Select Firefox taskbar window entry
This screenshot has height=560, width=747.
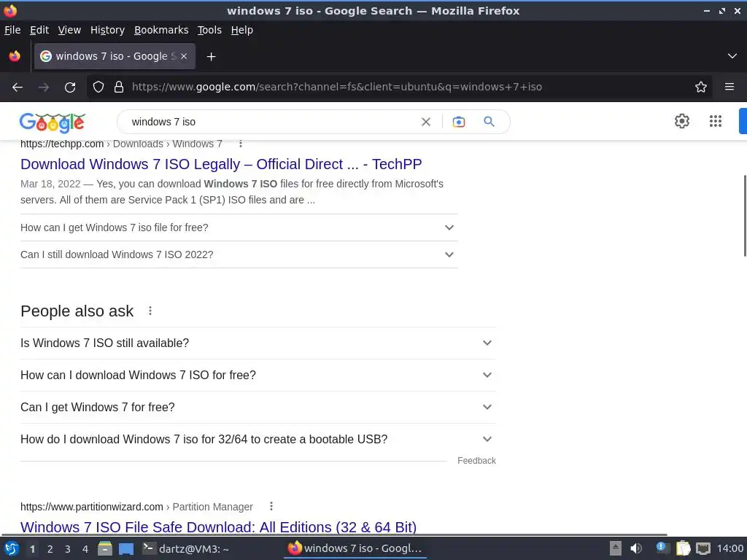pyautogui.click(x=355, y=548)
